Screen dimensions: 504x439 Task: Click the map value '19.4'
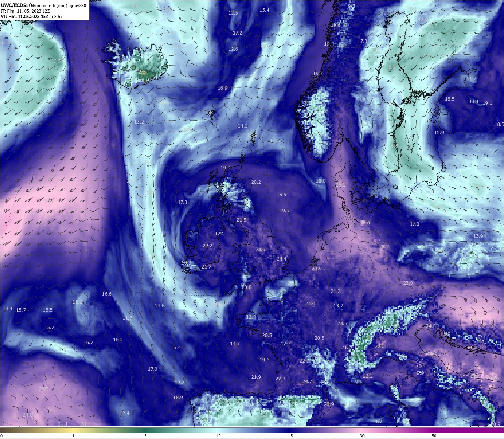(329, 44)
